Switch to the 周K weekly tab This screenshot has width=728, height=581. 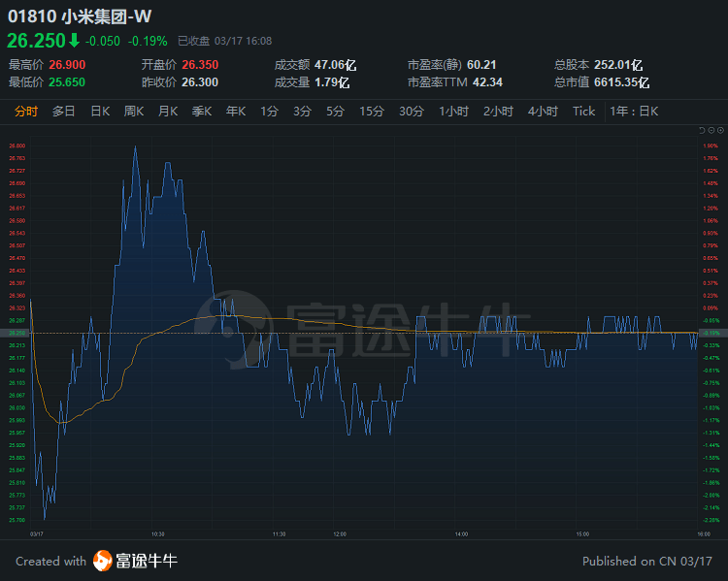point(134,112)
